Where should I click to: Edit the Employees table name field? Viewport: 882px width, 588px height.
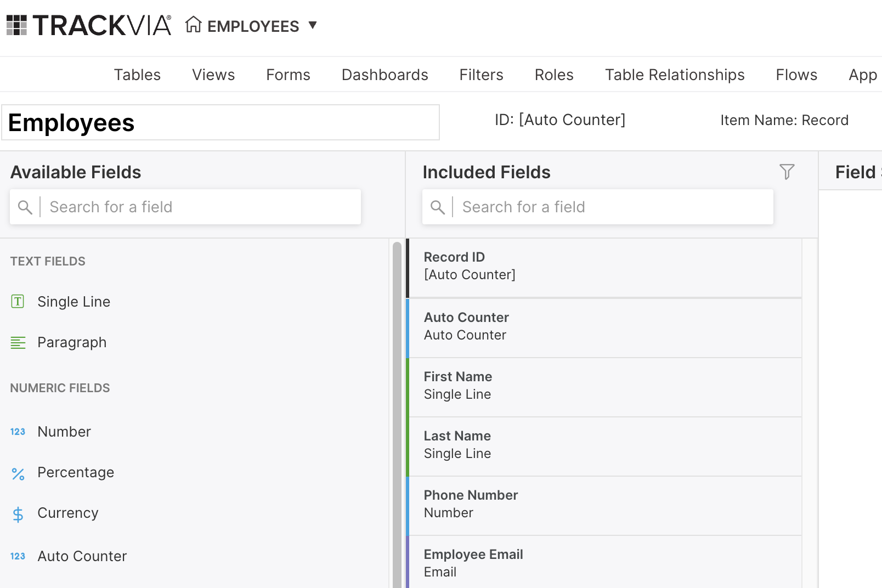click(x=220, y=122)
